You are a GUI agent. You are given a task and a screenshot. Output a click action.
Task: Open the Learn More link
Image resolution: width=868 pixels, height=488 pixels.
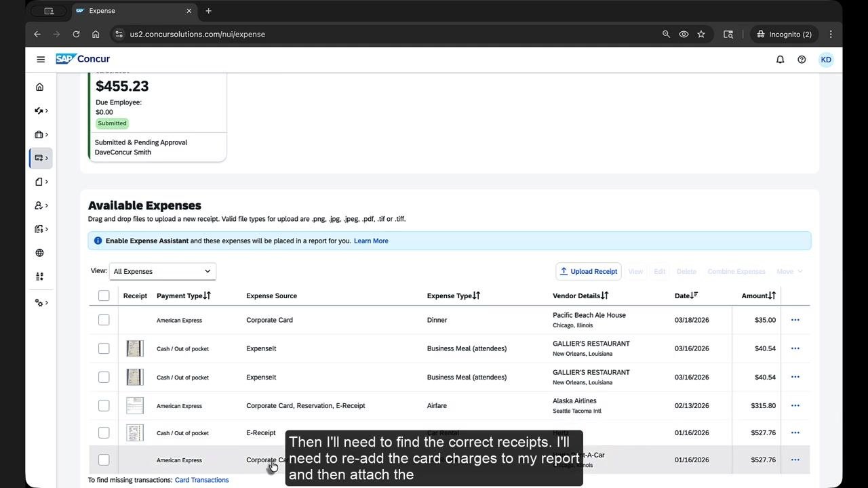pos(371,241)
